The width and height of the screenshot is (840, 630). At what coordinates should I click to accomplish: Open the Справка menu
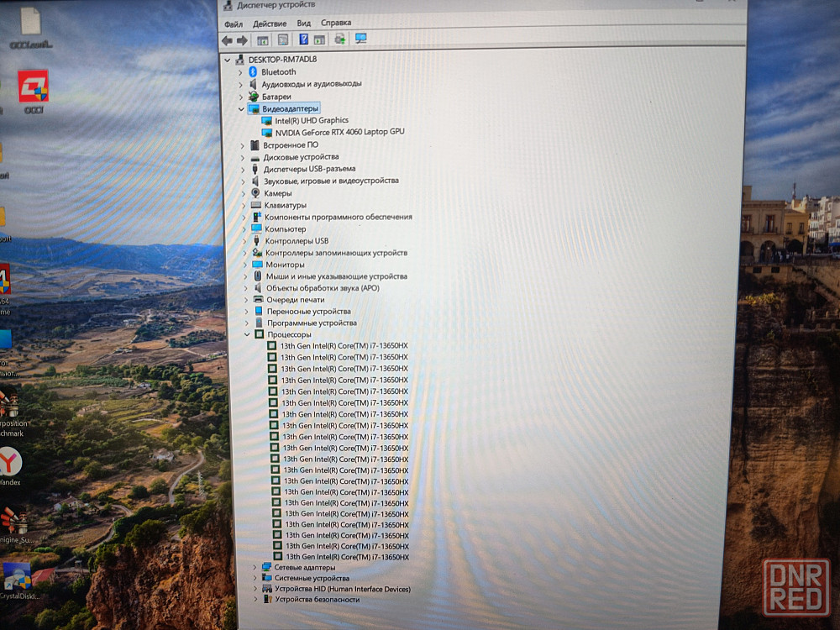tap(336, 23)
